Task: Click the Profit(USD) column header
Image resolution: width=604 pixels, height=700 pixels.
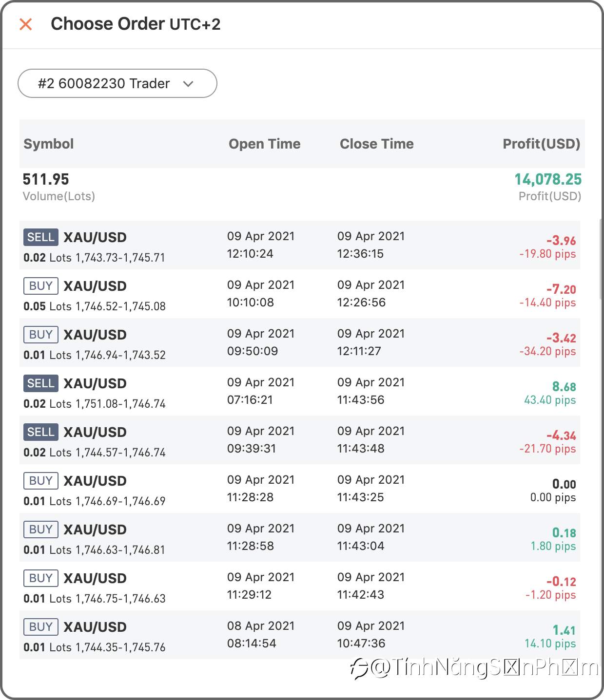Action: click(542, 144)
